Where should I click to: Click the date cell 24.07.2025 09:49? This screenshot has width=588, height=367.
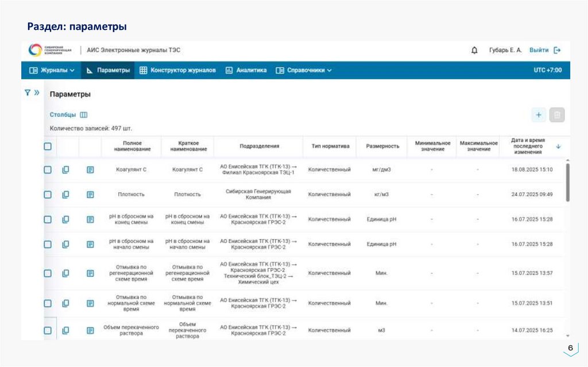(532, 194)
